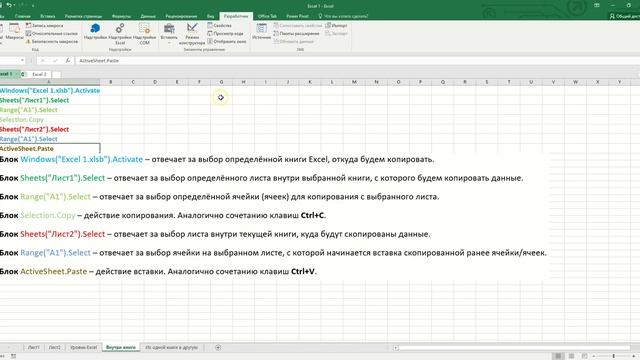Open the Office Tab ribbon tab
The height and width of the screenshot is (360, 640).
[x=267, y=16]
